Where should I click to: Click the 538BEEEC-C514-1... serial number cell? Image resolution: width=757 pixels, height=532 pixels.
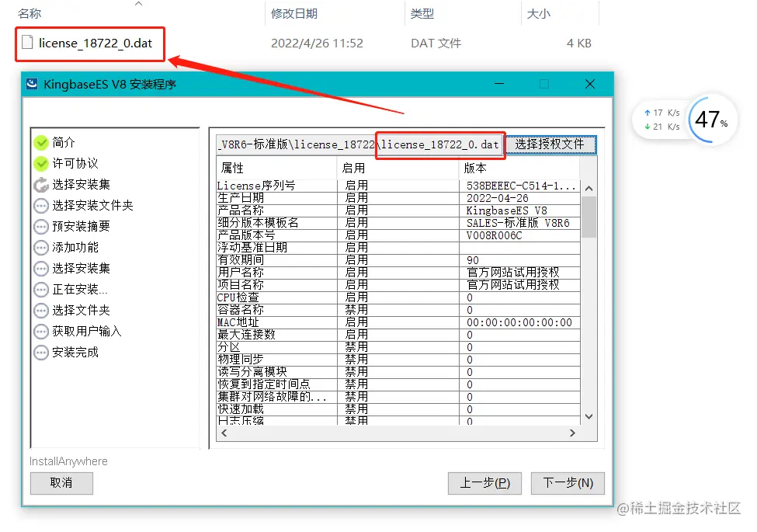(520, 186)
